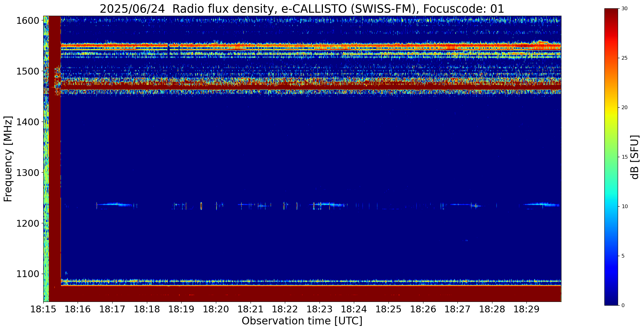The width and height of the screenshot is (644, 330).
Task: Click the 18:21 time tick label
Action: tap(251, 309)
